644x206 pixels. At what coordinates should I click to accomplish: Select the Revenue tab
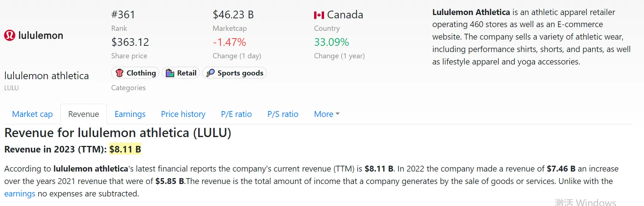pos(83,114)
